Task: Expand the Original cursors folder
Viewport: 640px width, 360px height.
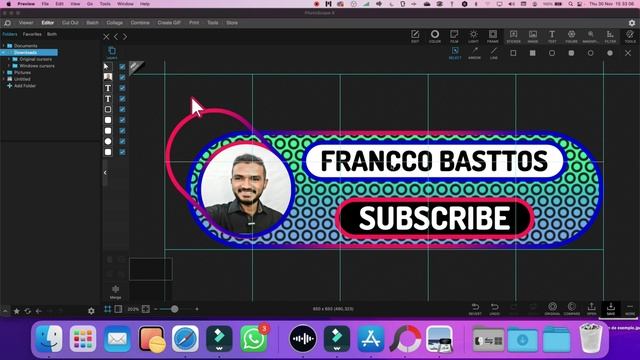Action: pos(9,59)
